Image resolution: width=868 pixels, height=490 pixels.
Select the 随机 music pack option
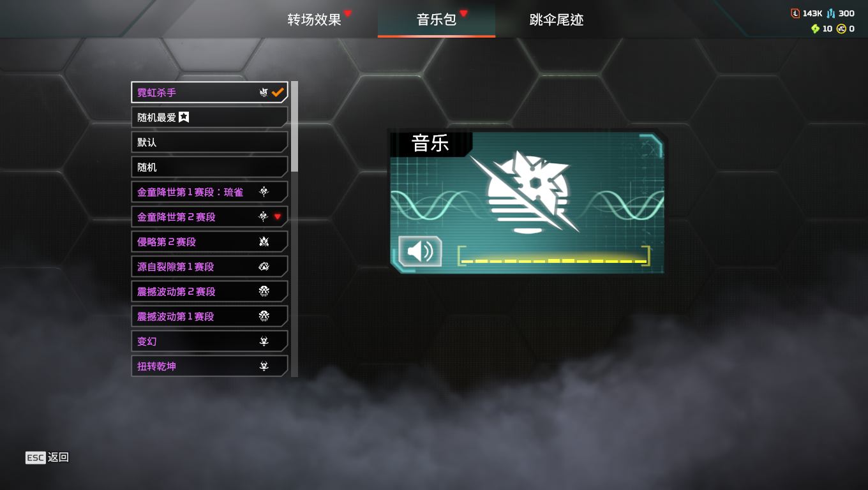tap(209, 167)
